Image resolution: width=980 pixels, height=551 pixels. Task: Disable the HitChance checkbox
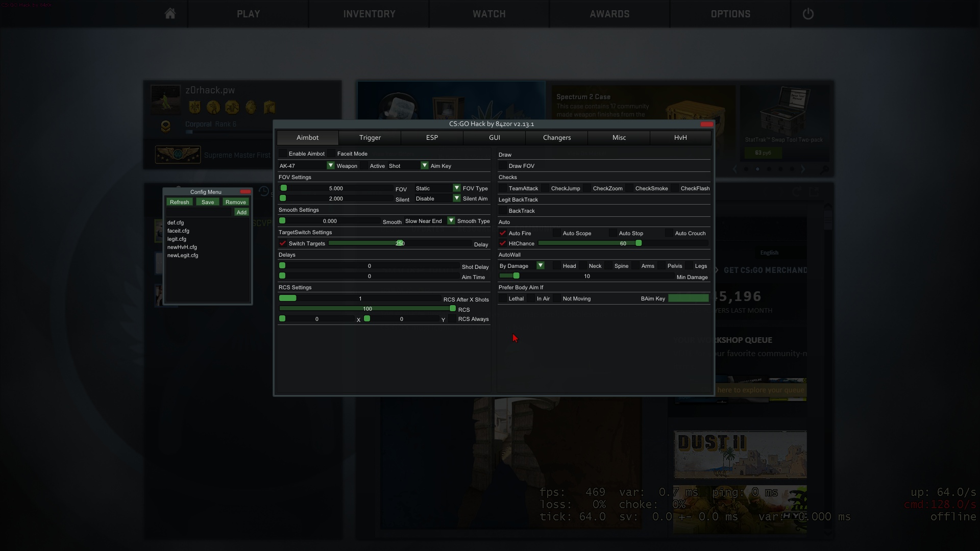tap(503, 243)
